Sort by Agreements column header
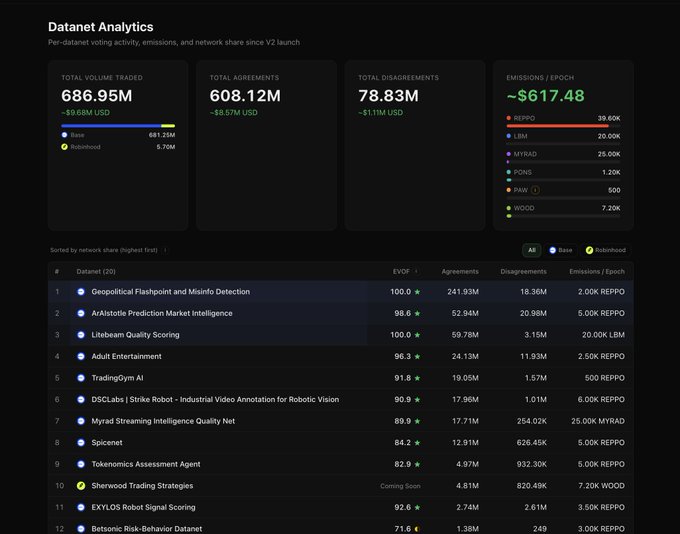Screen dimensions: 680x534 (460, 272)
